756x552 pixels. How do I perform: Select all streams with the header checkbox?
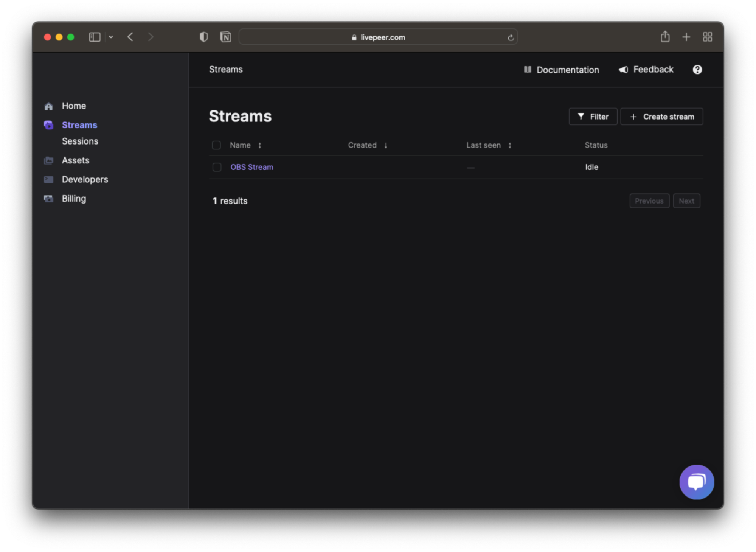click(216, 145)
